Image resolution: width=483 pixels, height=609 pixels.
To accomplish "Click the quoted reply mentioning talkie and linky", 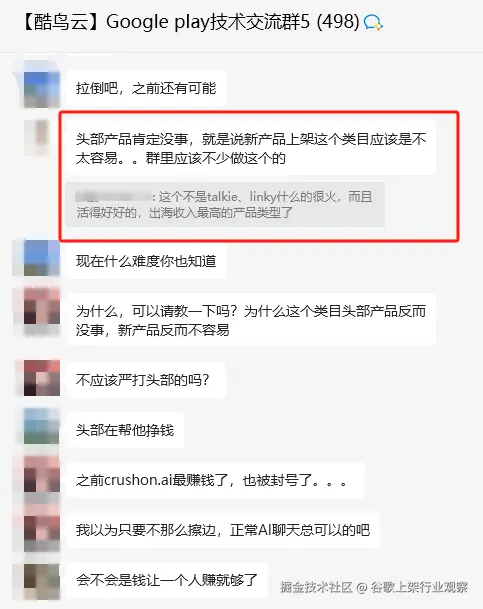I will 225,205.
